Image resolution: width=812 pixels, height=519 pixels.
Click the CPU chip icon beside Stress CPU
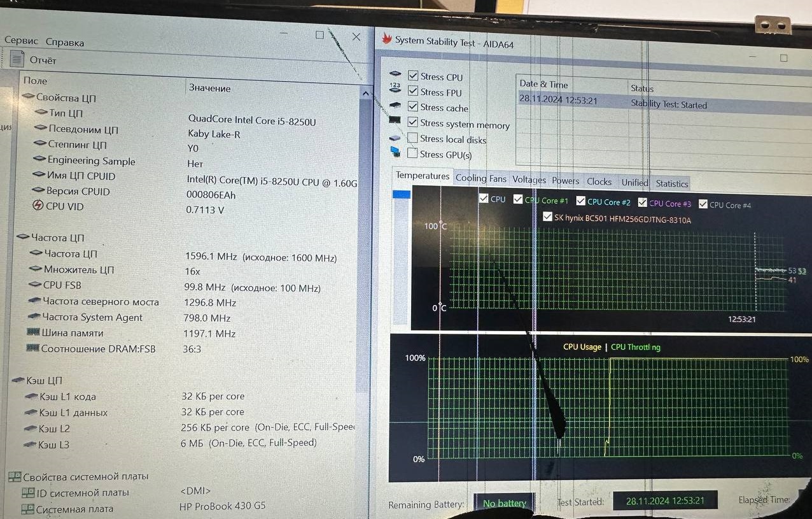click(x=395, y=74)
